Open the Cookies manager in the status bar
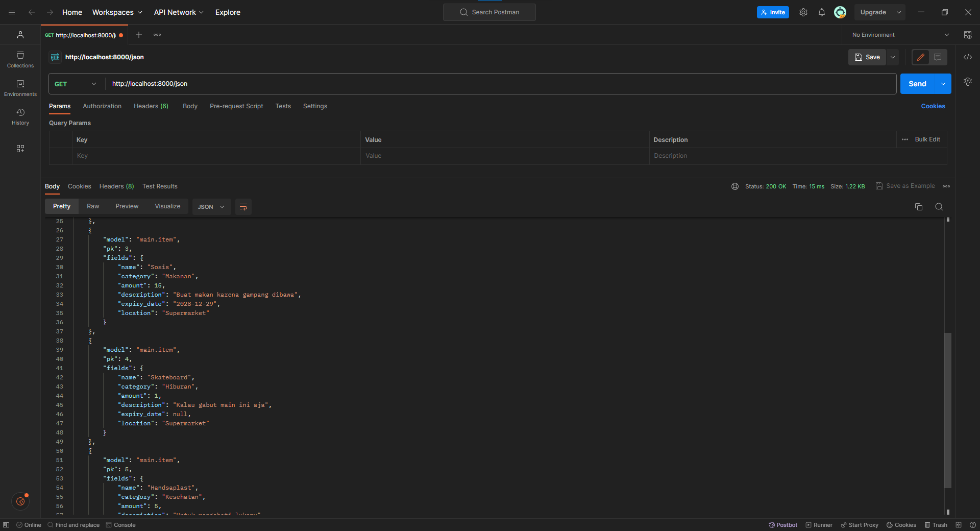This screenshot has width=980, height=531. (x=901, y=525)
